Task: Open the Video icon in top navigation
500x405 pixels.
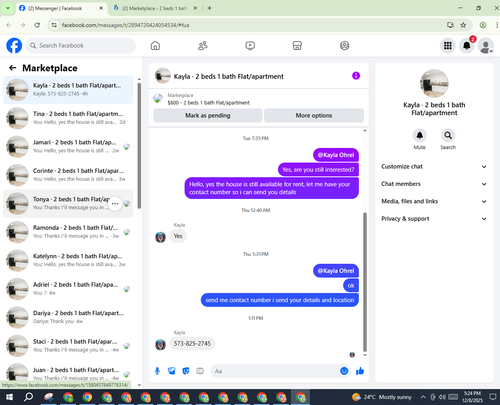Action: pos(250,45)
